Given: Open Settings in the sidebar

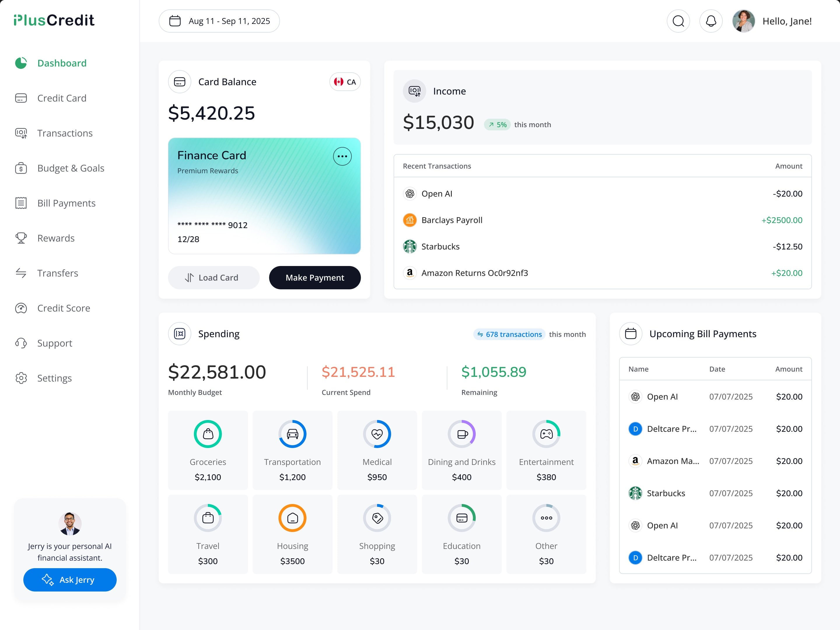Looking at the screenshot, I should [44, 378].
